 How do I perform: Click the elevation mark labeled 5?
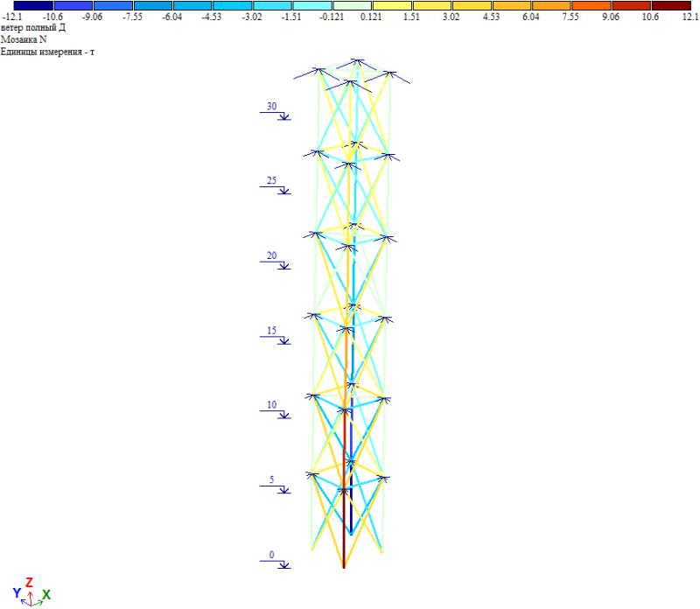point(275,485)
